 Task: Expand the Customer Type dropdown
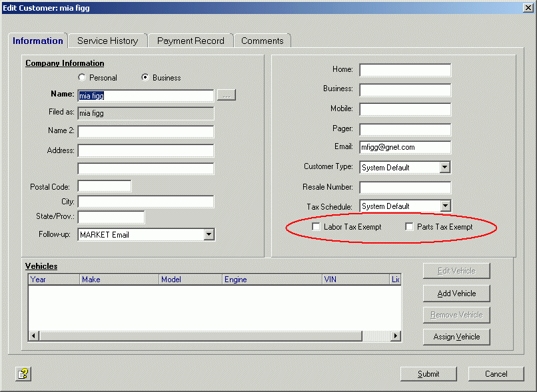tap(445, 168)
